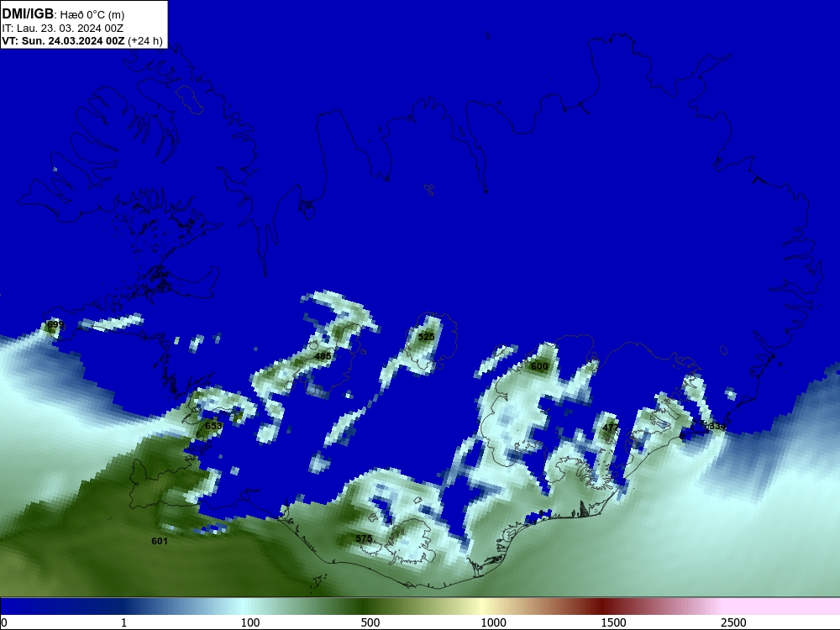Click the 600 height label on the map
This screenshot has width=840, height=630.
pyautogui.click(x=539, y=366)
